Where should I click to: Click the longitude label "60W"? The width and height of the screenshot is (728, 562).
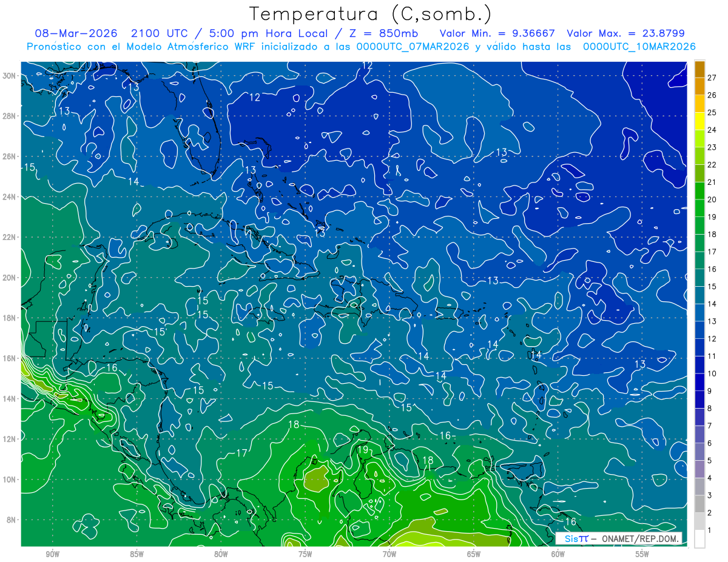[x=558, y=554]
